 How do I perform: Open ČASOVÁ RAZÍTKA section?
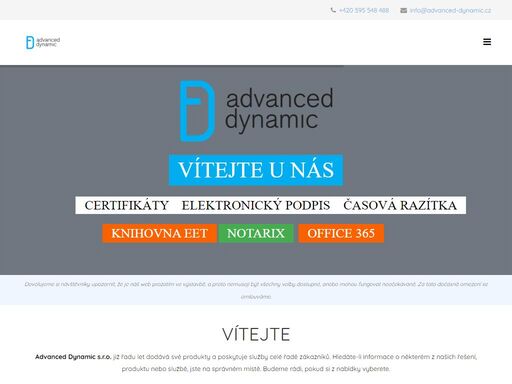(x=400, y=205)
